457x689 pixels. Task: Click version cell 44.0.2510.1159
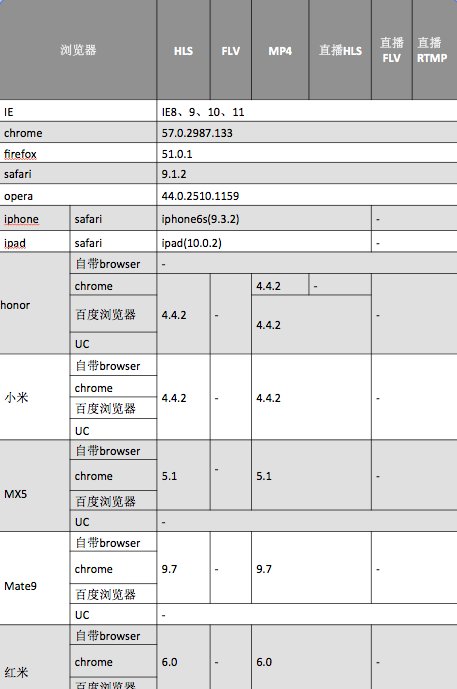307,196
